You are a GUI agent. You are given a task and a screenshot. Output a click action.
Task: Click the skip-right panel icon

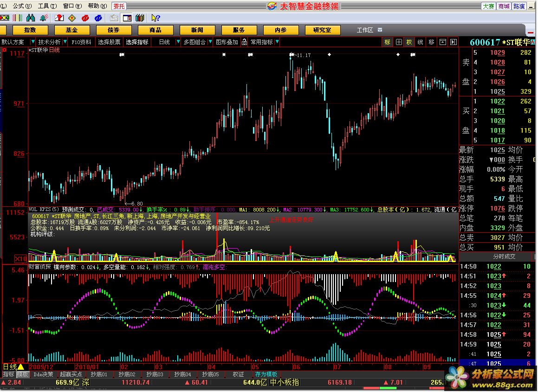coord(454,42)
